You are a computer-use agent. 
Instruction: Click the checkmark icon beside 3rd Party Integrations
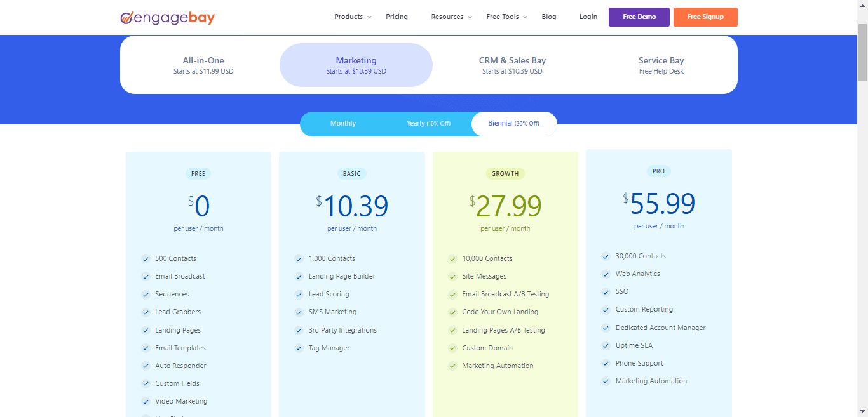299,330
